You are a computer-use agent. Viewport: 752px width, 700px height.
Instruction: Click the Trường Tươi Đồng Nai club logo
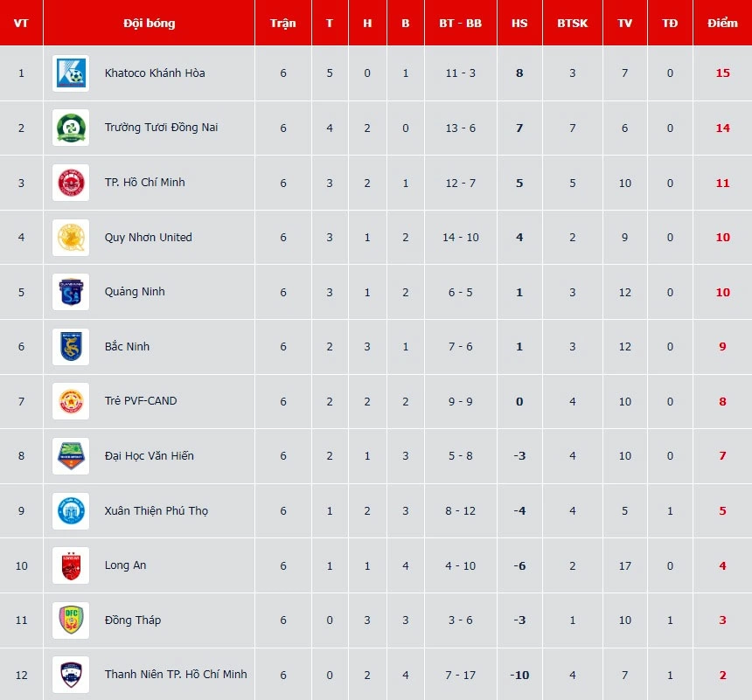pos(70,128)
